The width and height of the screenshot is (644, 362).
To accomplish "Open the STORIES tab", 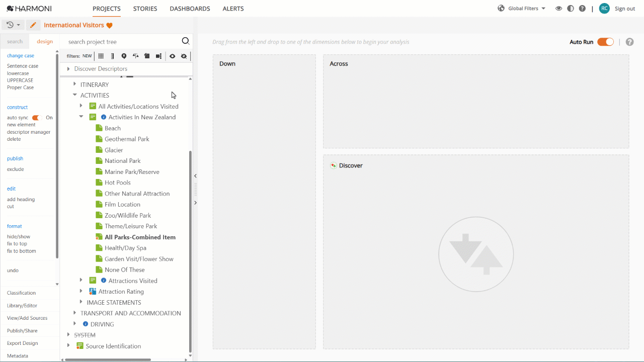I will (145, 9).
